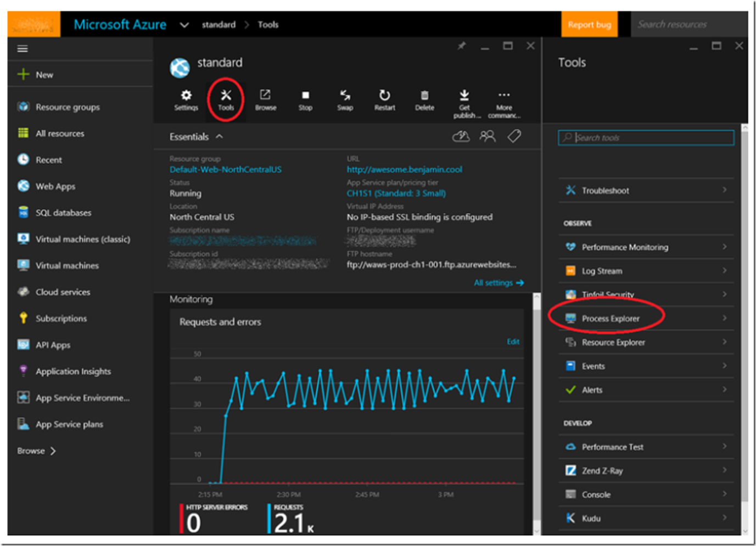Click the App Service plans icon
This screenshot has width=756, height=546.
tap(23, 424)
